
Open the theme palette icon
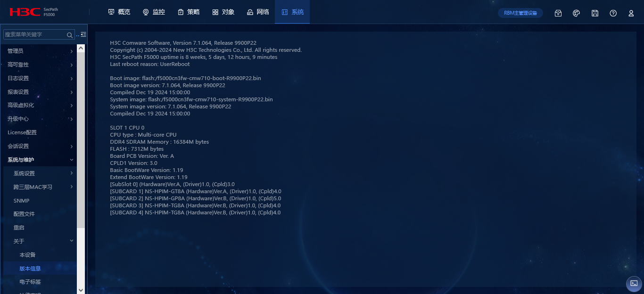576,13
